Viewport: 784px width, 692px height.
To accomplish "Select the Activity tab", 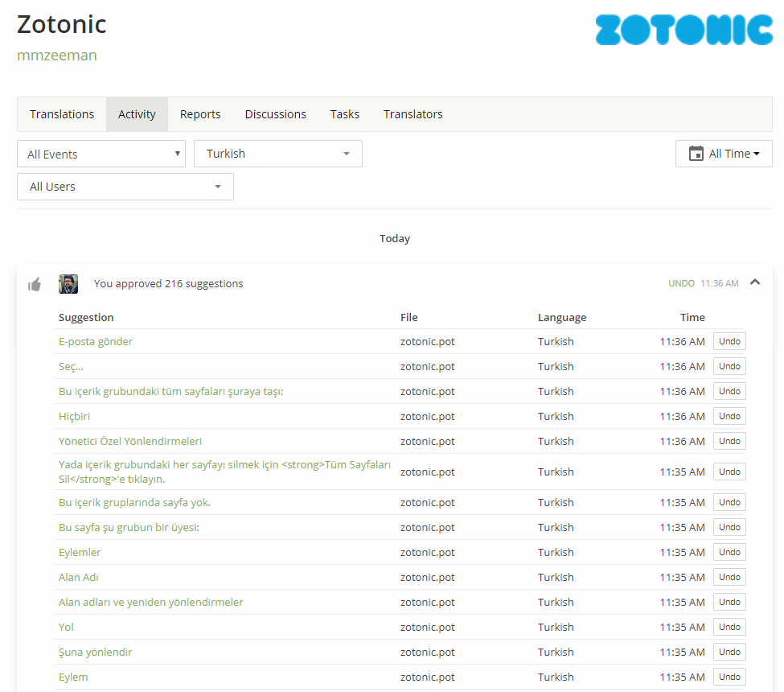I will (x=137, y=114).
